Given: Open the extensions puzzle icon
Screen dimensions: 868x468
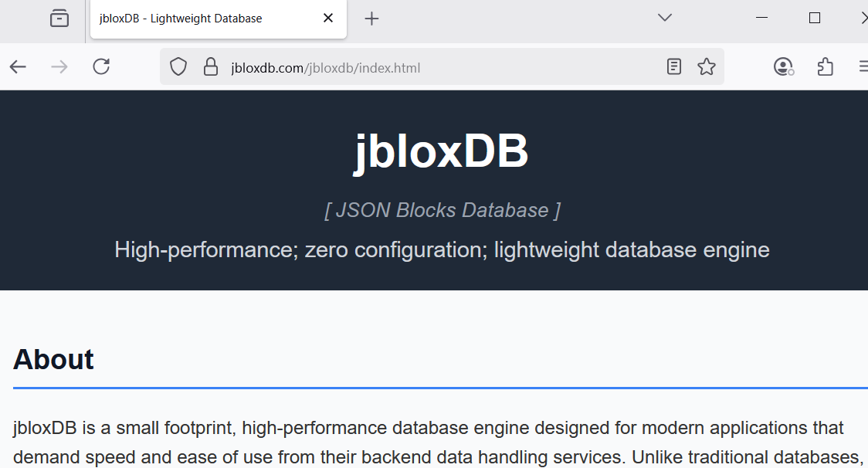Looking at the screenshot, I should coord(826,67).
